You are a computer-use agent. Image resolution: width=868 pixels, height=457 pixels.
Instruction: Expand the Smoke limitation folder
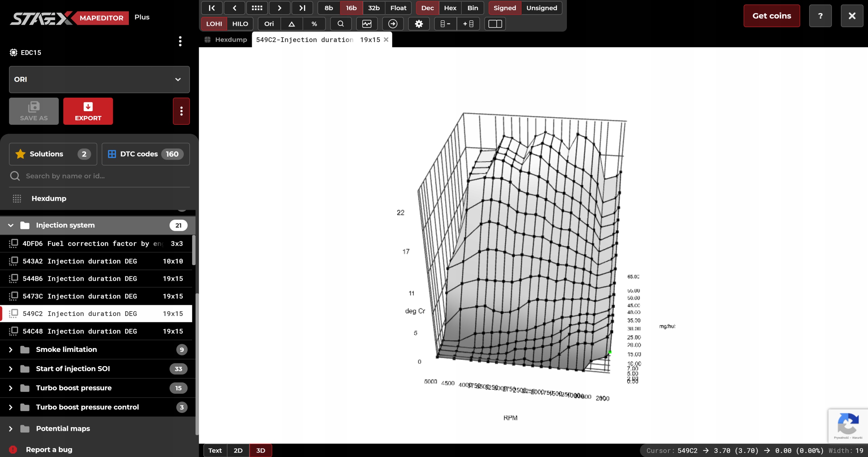[11, 350]
